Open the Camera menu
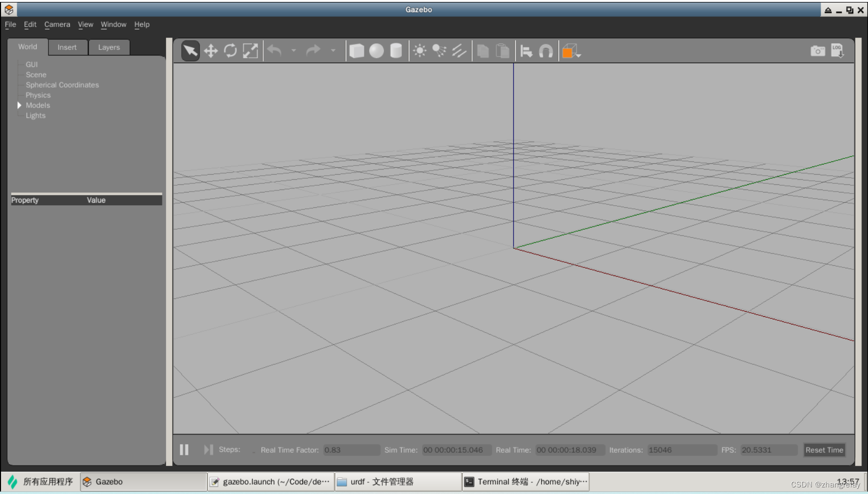Screen dimensions: 868x494 pyautogui.click(x=57, y=24)
